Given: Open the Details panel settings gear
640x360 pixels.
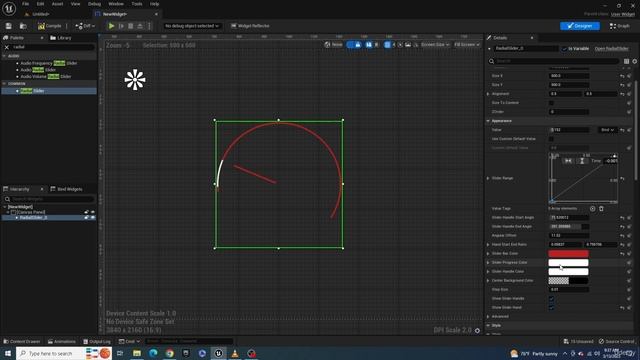Looking at the screenshot, I should pyautogui.click(x=635, y=61).
